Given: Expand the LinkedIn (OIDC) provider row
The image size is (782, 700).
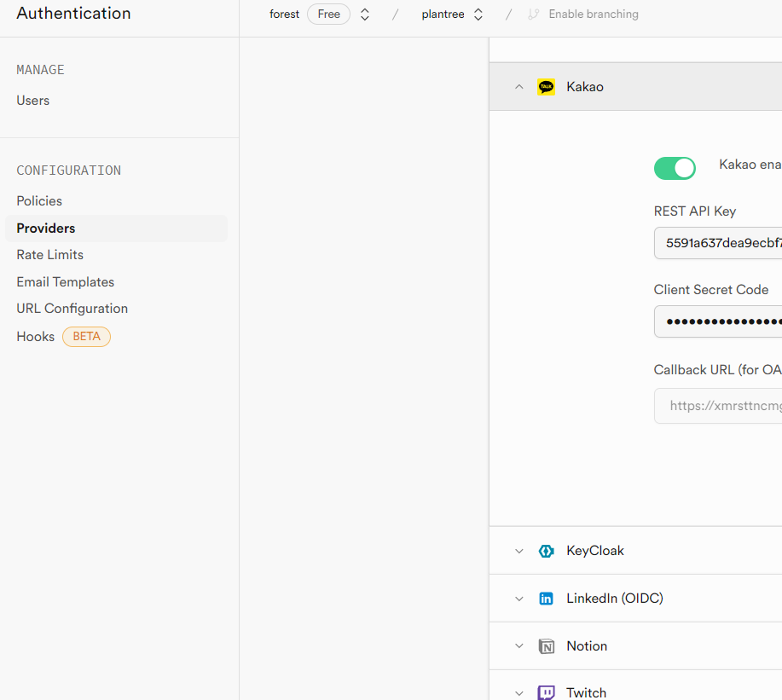Looking at the screenshot, I should (519, 599).
